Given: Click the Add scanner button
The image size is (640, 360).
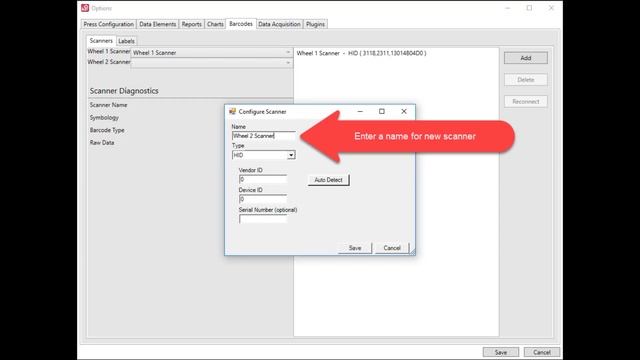Looking at the screenshot, I should pyautogui.click(x=526, y=58).
